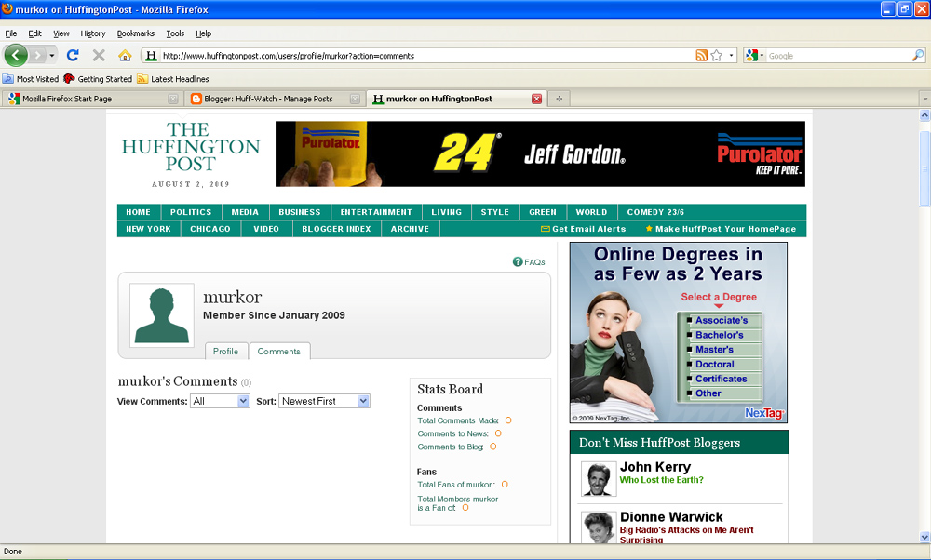
Task: Select Associate's degree in the ad
Action: tap(721, 320)
